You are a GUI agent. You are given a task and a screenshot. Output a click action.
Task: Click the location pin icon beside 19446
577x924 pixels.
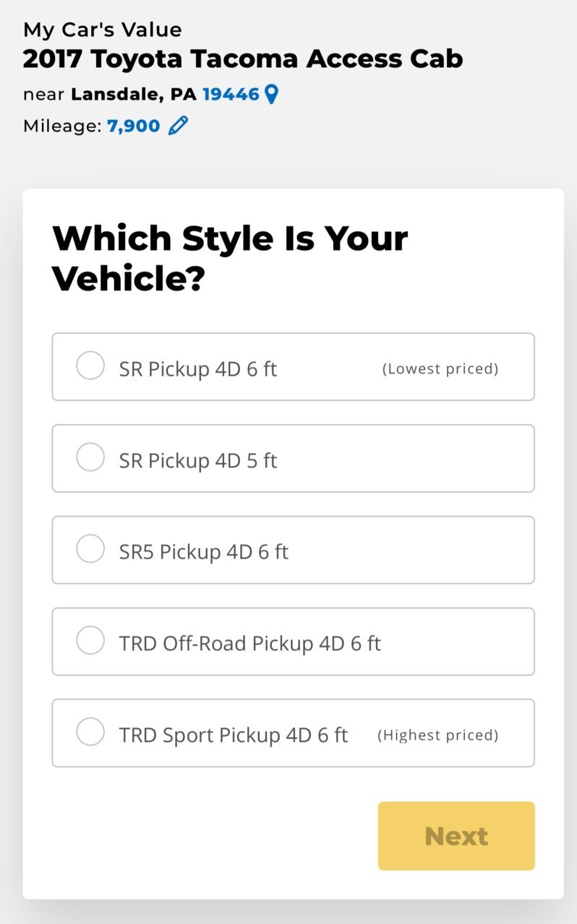[271, 94]
